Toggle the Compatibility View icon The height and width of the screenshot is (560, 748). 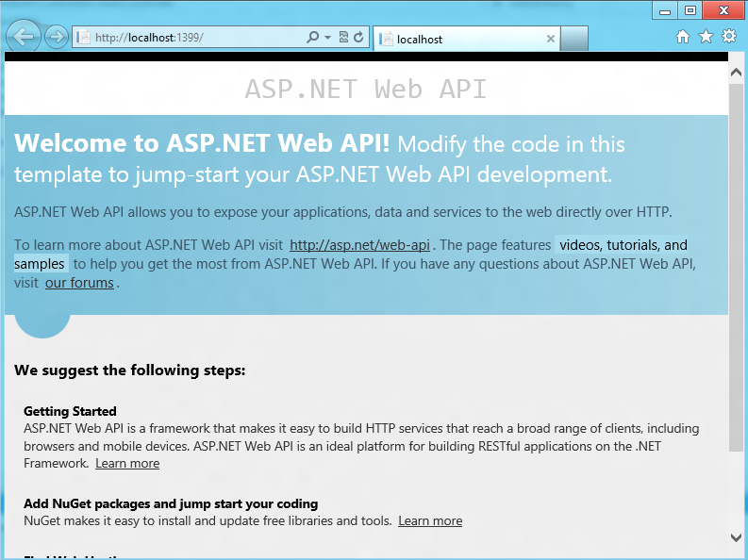click(343, 38)
